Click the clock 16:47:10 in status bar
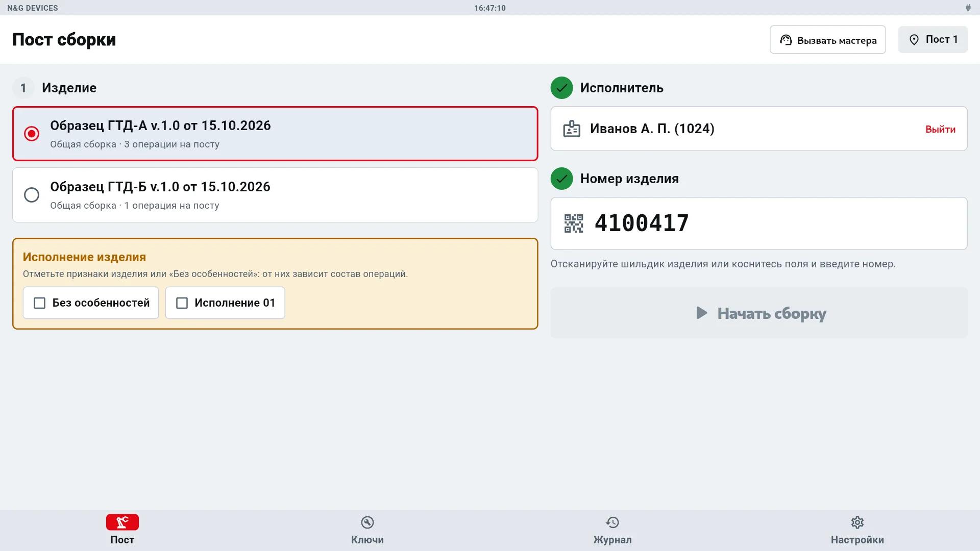This screenshot has width=980, height=551. click(x=490, y=8)
